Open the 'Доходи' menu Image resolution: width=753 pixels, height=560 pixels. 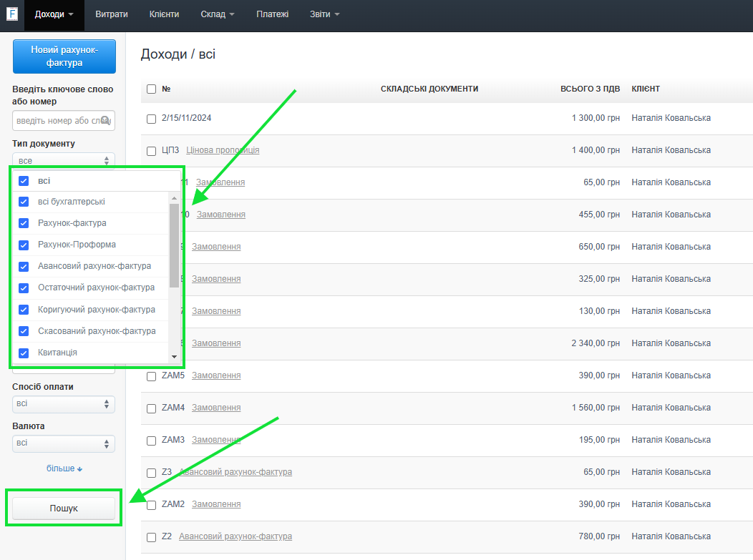click(x=54, y=14)
